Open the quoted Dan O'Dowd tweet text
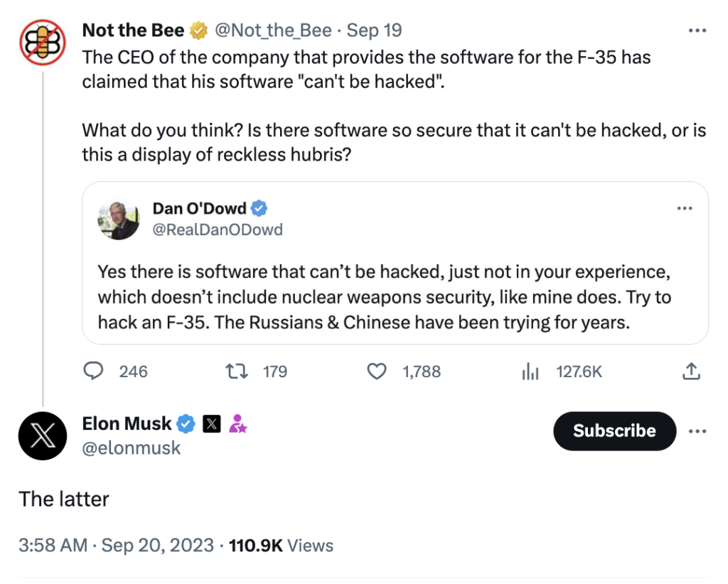The height and width of the screenshot is (584, 728). [385, 297]
